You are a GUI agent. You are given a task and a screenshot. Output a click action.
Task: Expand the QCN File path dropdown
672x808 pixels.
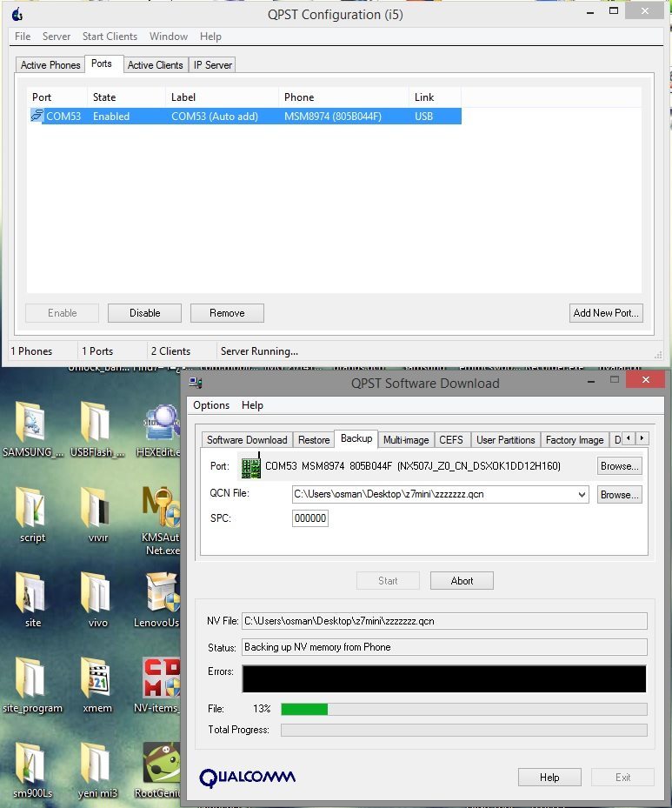pos(582,495)
